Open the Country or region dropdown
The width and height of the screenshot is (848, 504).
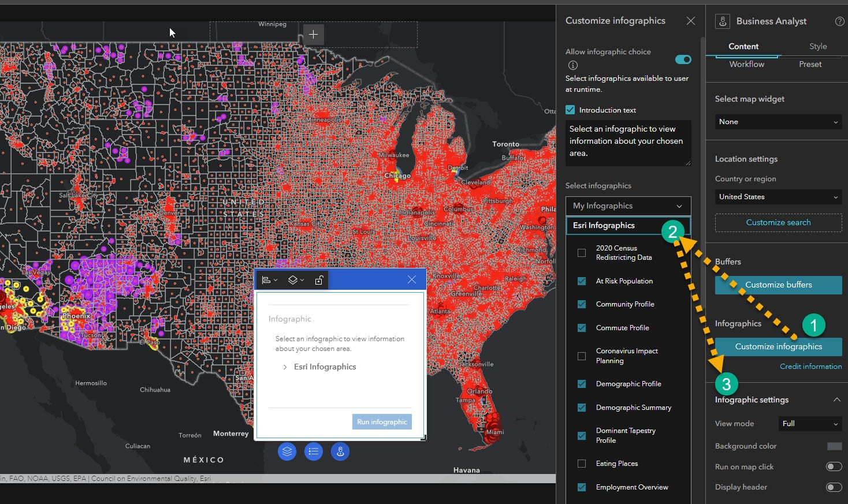coord(778,197)
